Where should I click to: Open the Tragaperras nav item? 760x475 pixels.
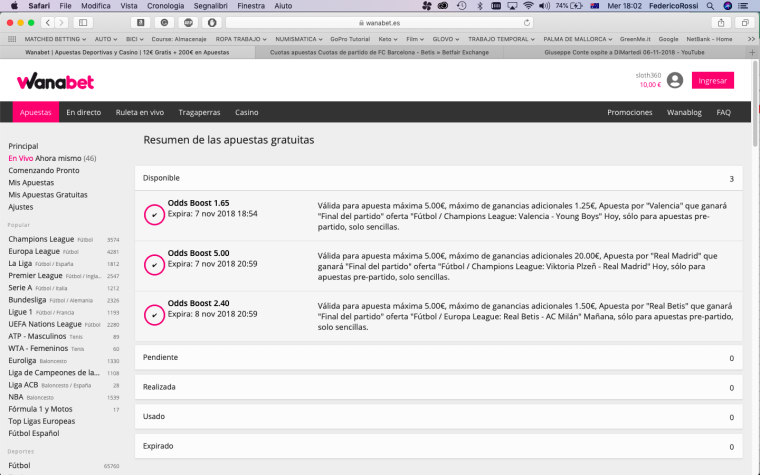click(199, 112)
